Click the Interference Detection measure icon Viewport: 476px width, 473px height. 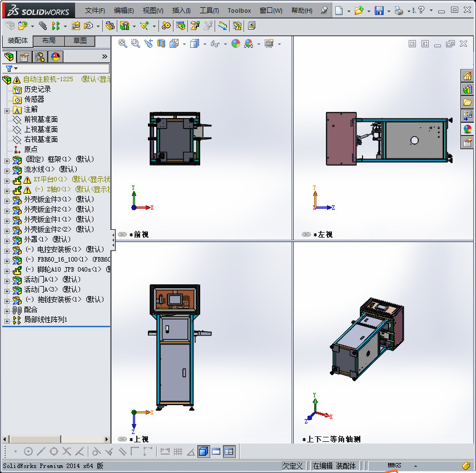click(222, 26)
